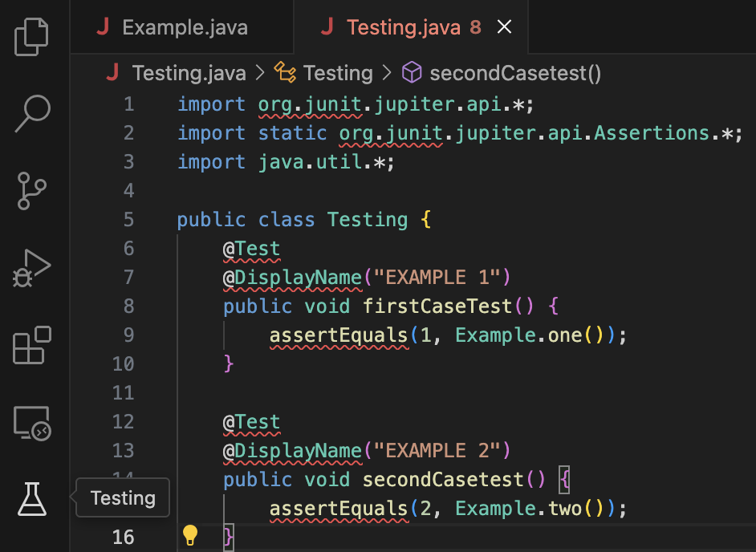Open the Run and Debug view

(32, 268)
